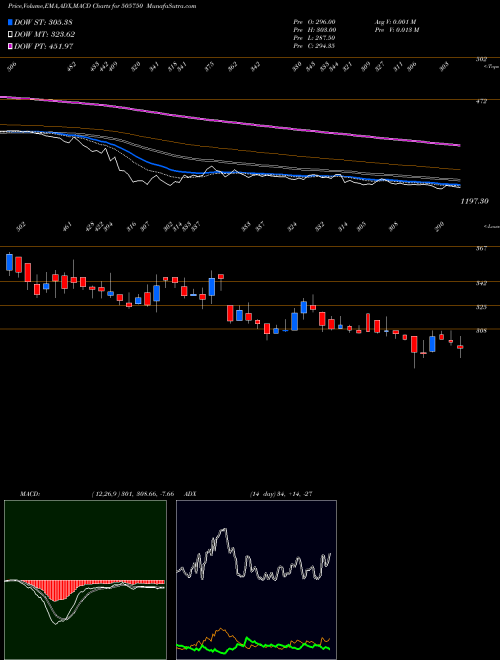Click the 'Pre H: 303.60' high value
Image resolution: width=500 pixels, height=660 pixels.
pos(314,30)
